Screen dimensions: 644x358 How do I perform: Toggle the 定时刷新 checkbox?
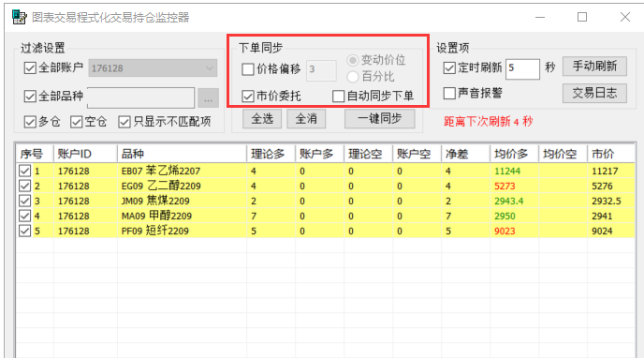tap(449, 67)
